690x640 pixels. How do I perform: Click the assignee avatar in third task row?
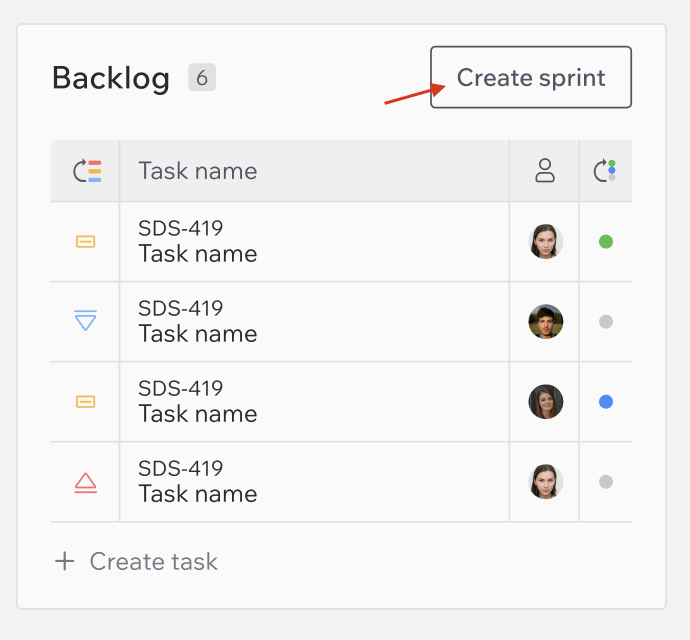[546, 402]
